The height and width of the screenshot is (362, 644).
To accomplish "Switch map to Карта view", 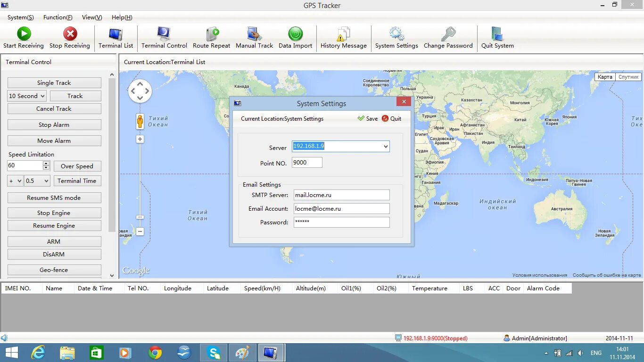I will (604, 77).
